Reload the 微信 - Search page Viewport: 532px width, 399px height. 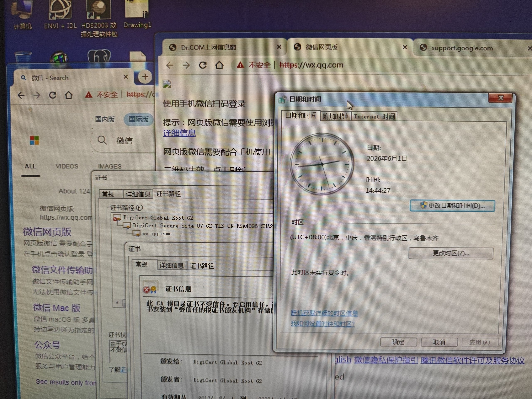[53, 95]
